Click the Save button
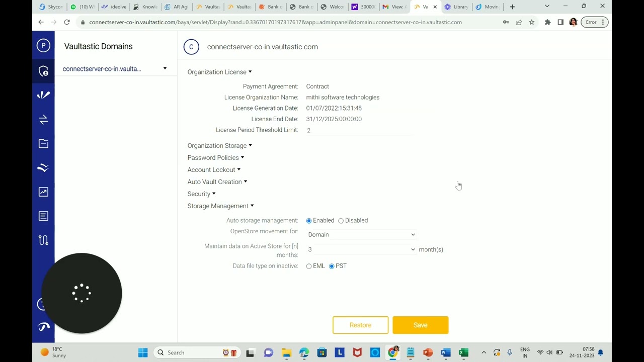 click(x=421, y=325)
